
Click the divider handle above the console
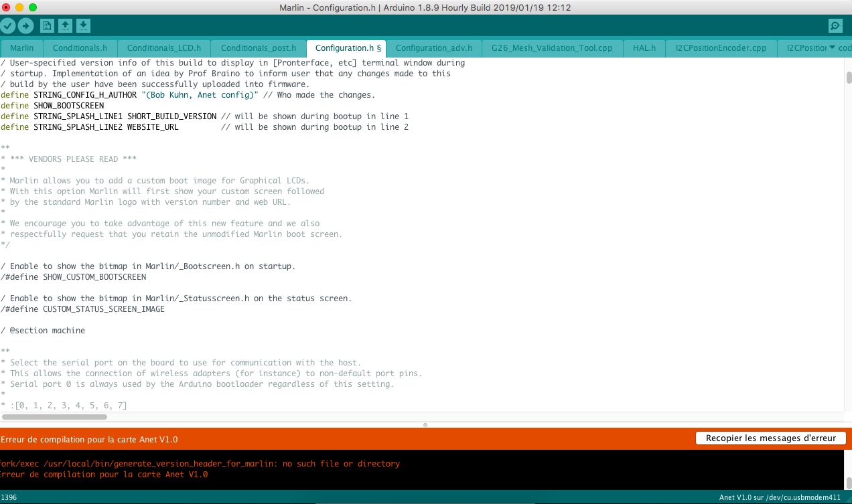point(425,424)
